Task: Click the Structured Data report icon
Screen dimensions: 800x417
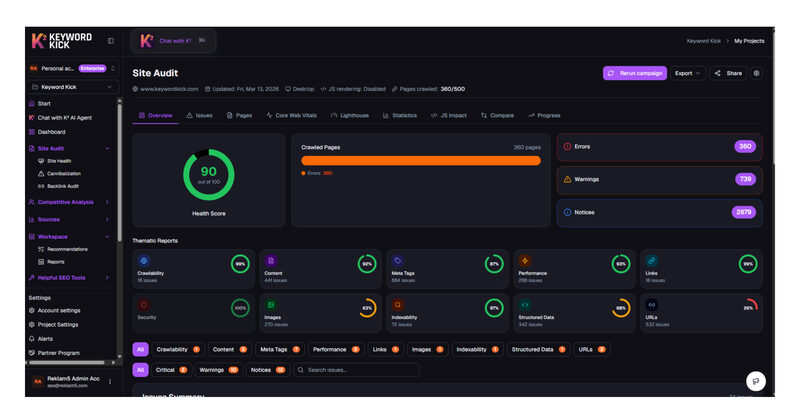Action: point(524,305)
